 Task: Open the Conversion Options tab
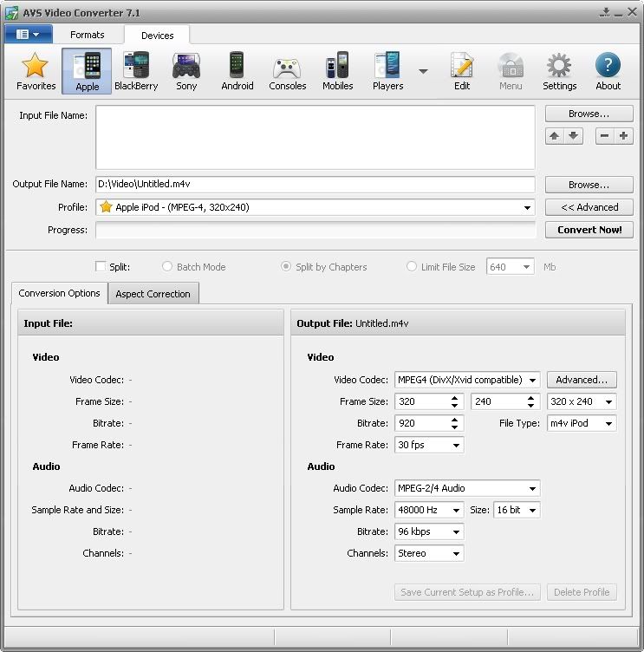(60, 293)
